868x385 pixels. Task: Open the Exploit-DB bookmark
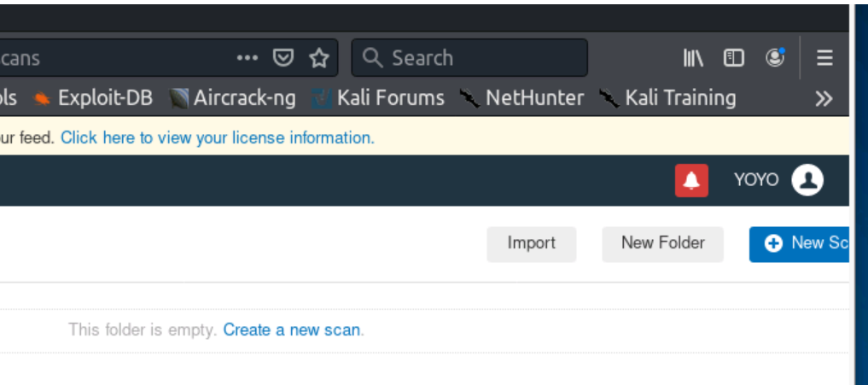coord(94,98)
